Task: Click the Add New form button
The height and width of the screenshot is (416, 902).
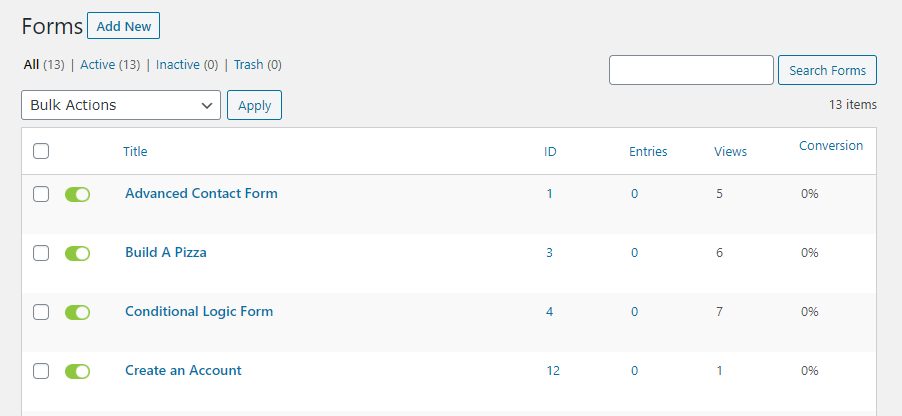Action: [x=124, y=26]
